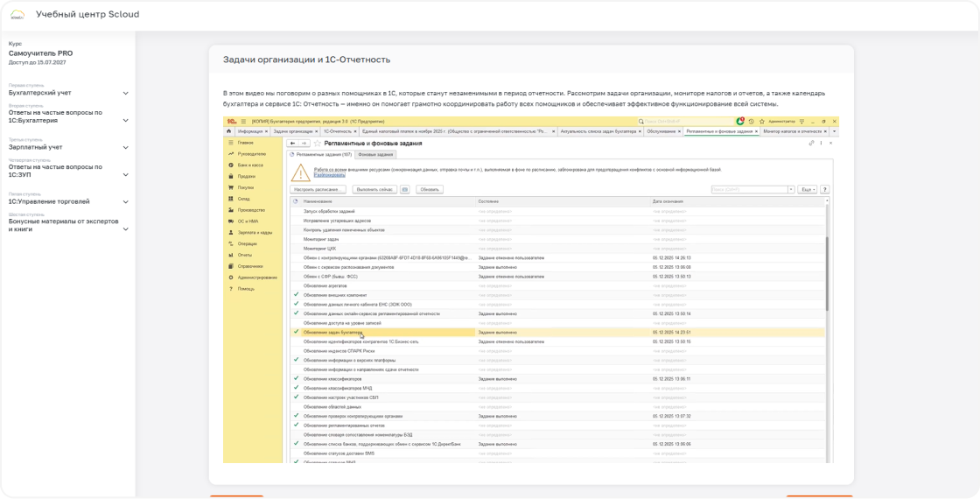
Task: Click the grid icon beside Склад
Action: 231,199
